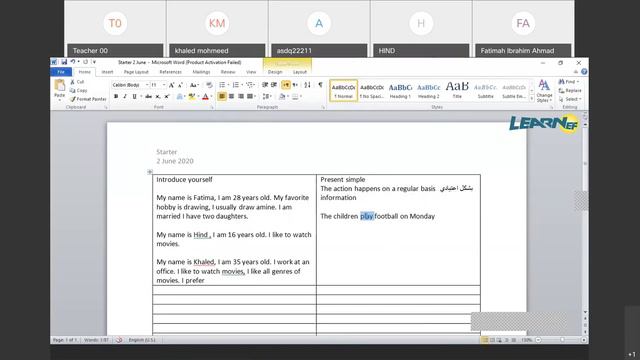
Task: Center the paragraph text
Action: pos(231,97)
